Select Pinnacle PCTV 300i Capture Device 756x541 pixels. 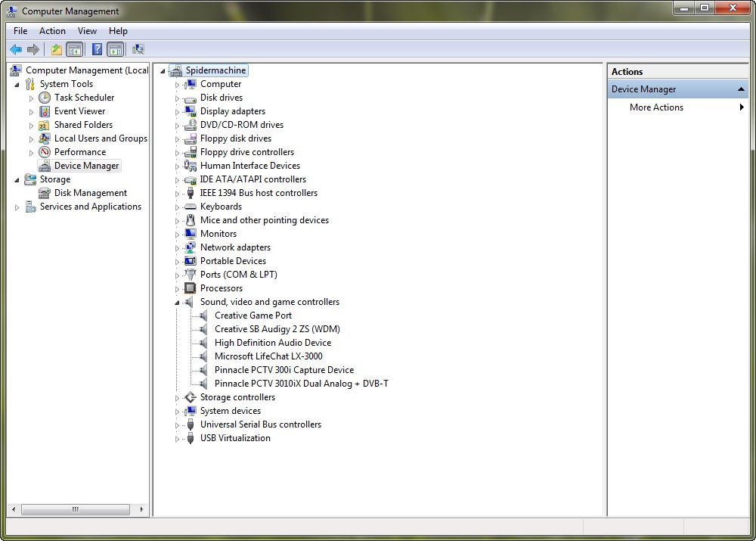click(284, 370)
